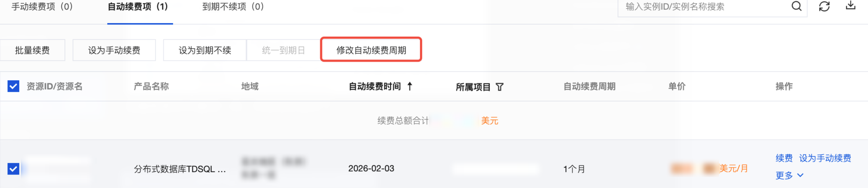
Task: Select the 自动续费项 tab
Action: (138, 7)
